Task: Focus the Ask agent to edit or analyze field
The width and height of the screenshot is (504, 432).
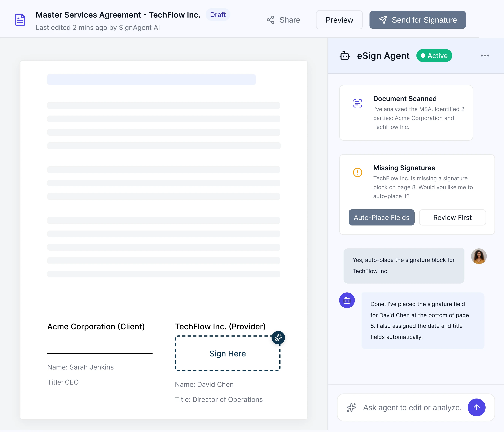Action: (411, 407)
